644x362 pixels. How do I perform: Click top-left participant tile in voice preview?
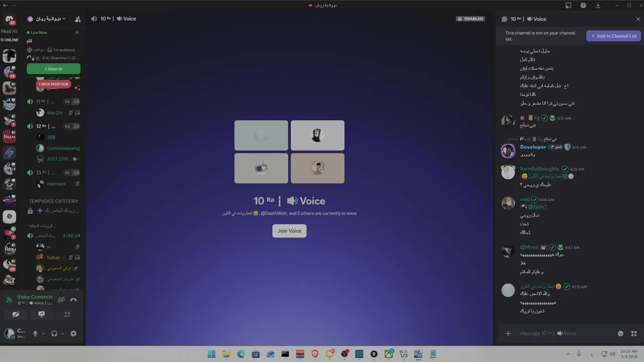click(x=261, y=135)
